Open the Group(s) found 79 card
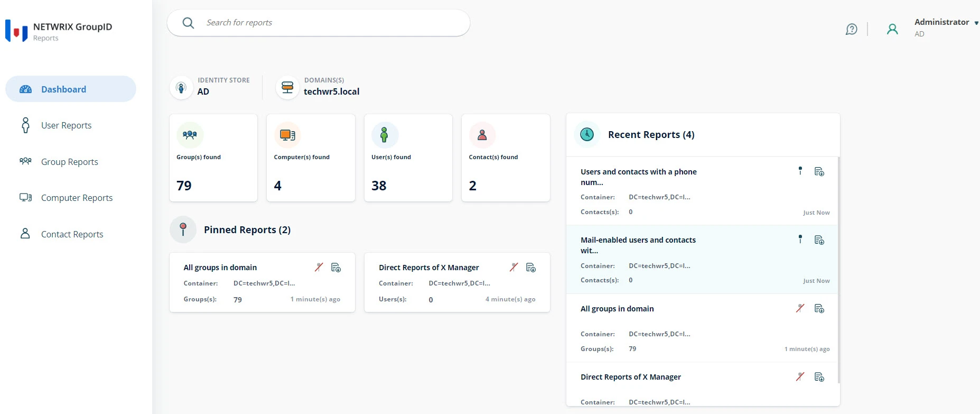This screenshot has height=414, width=980. [213, 158]
